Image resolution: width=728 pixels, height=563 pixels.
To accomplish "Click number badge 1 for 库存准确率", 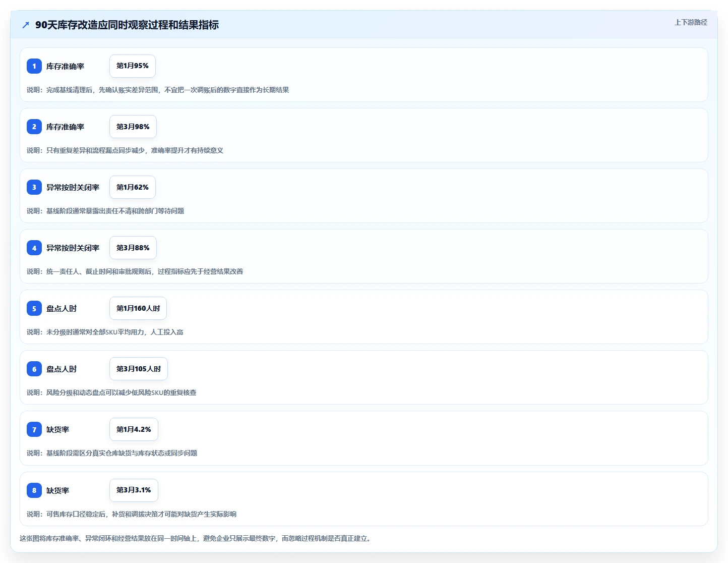I will (x=34, y=66).
